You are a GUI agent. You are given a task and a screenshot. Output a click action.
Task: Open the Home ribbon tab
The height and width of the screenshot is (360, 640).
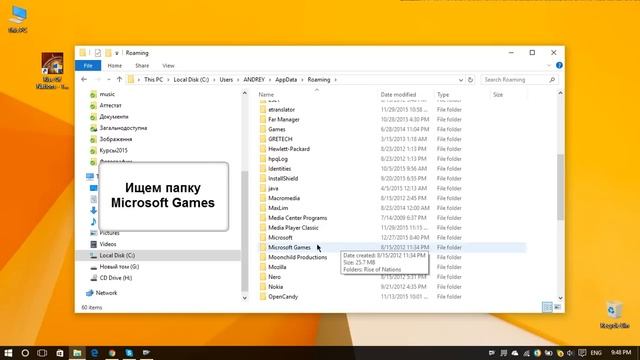115,65
